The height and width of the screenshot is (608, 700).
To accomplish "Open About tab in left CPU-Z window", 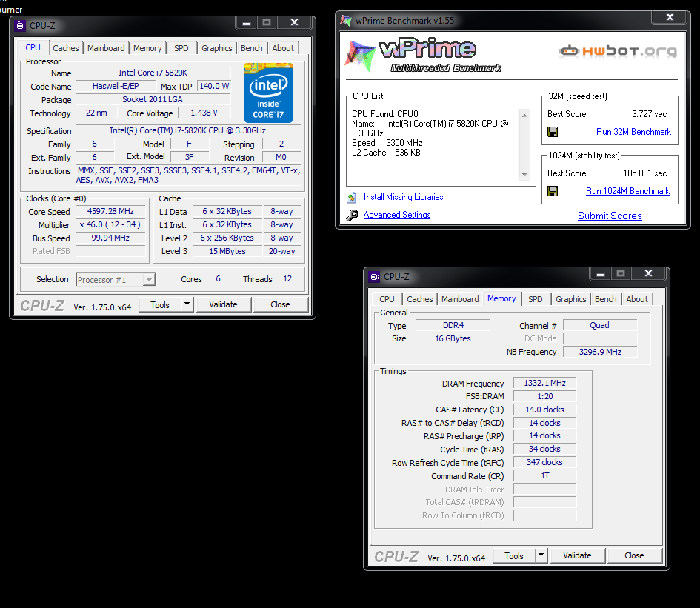I will point(283,48).
